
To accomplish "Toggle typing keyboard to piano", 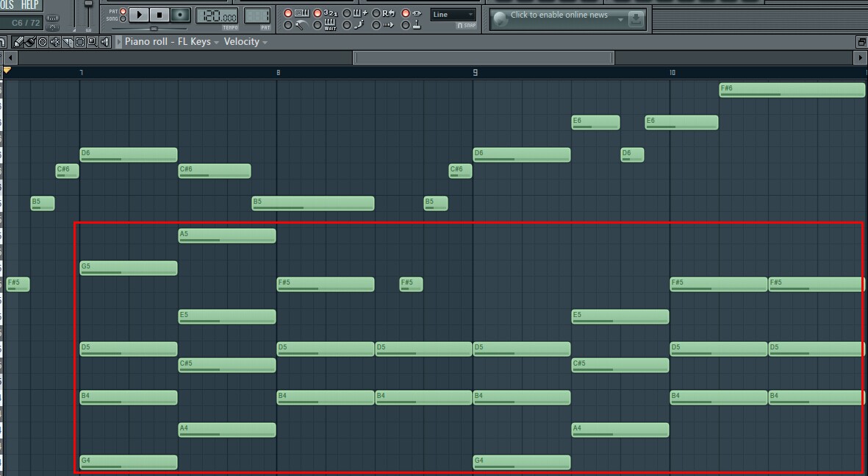I will pos(297,13).
